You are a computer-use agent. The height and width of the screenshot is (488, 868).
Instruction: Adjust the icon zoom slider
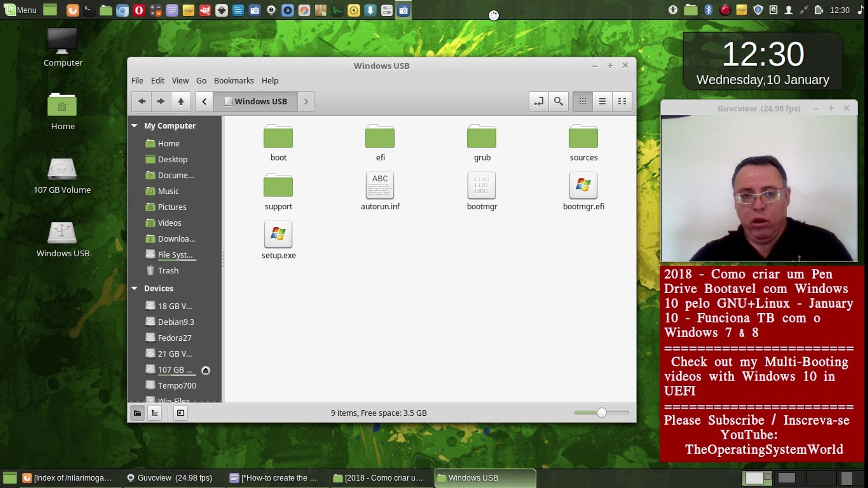click(601, 413)
